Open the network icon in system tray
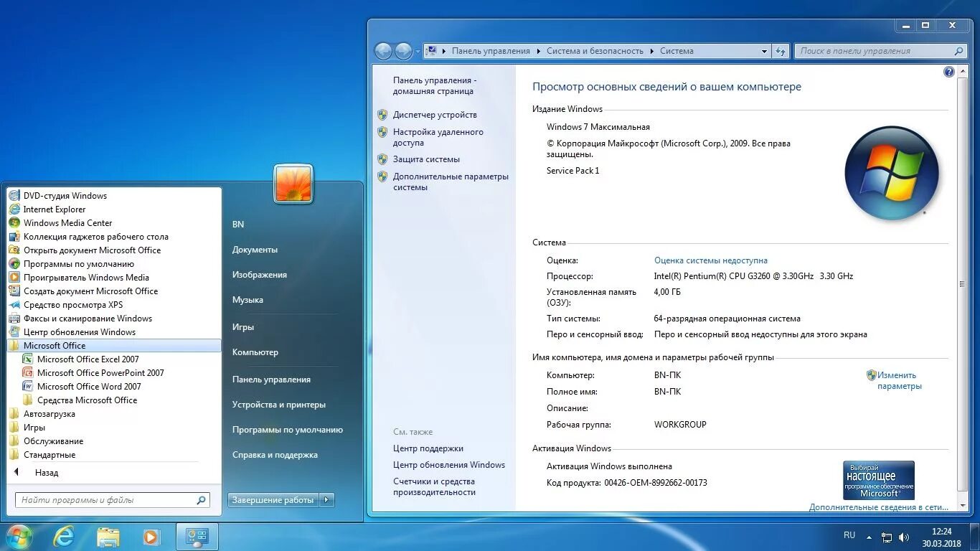This screenshot has height=551, width=980. pos(887,537)
